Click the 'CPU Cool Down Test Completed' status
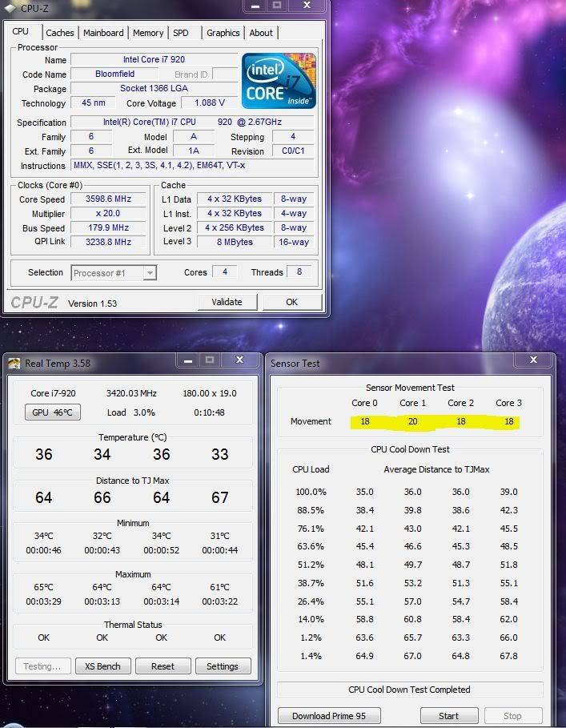 (410, 690)
